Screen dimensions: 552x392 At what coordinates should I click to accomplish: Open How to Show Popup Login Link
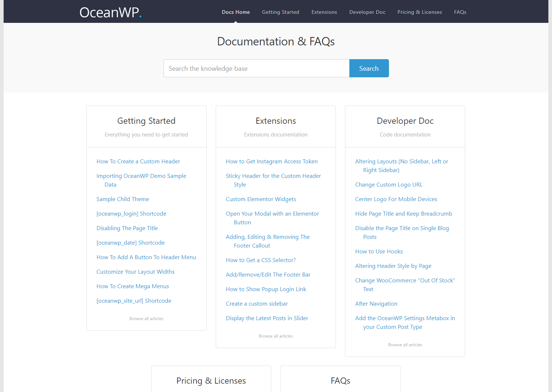pos(266,289)
